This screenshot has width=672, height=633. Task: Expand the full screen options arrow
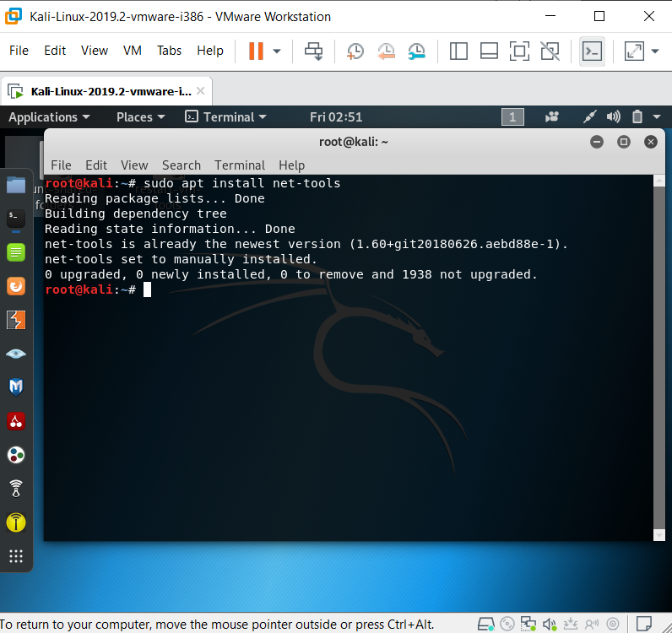click(656, 51)
